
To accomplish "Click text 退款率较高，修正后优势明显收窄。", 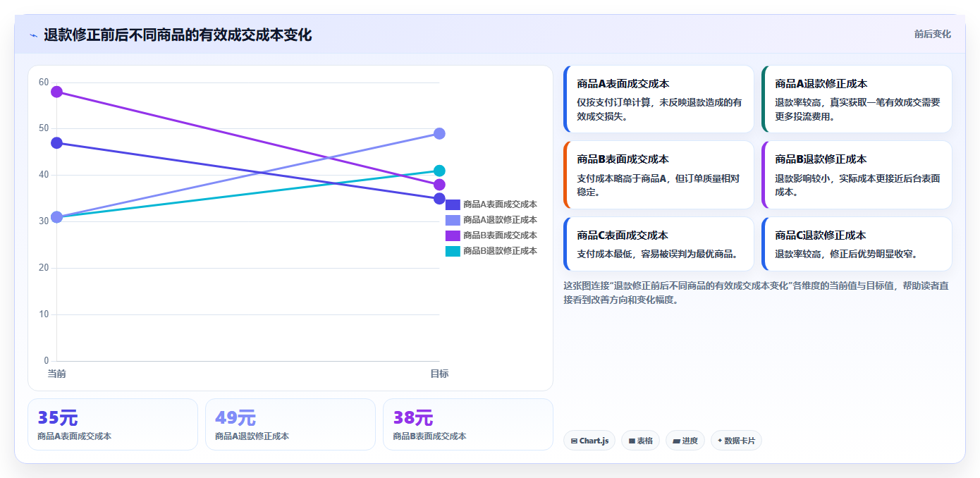I will point(846,254).
